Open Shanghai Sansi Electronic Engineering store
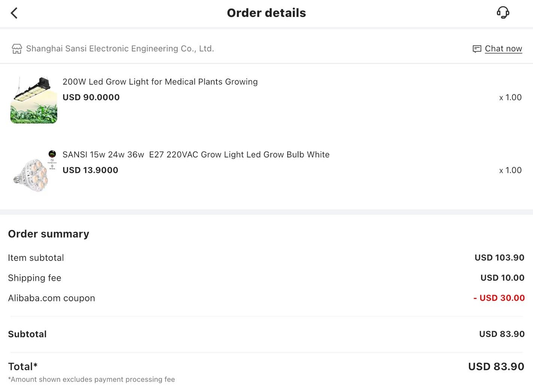Viewport: 533px width, 392px height. tap(120, 49)
